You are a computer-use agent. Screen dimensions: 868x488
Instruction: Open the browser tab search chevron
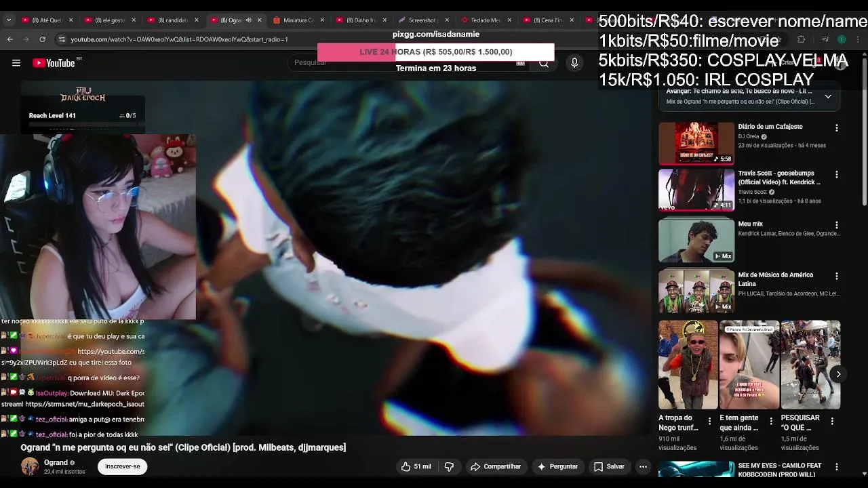tap(9, 20)
